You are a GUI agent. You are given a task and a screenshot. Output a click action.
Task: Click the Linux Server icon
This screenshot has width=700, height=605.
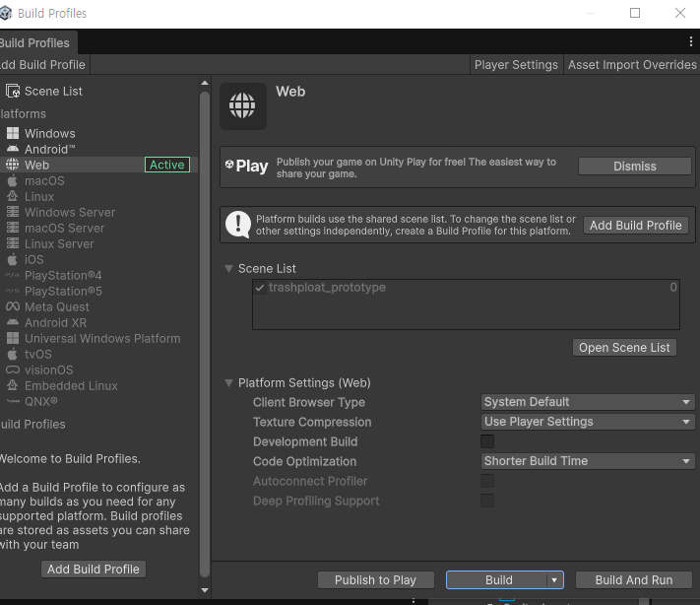[x=13, y=243]
